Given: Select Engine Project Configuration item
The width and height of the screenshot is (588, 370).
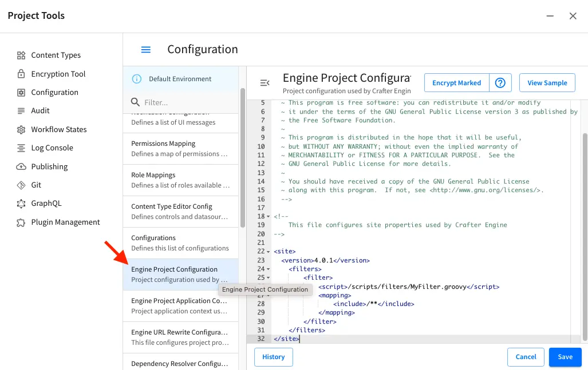Looking at the screenshot, I should coord(181,274).
